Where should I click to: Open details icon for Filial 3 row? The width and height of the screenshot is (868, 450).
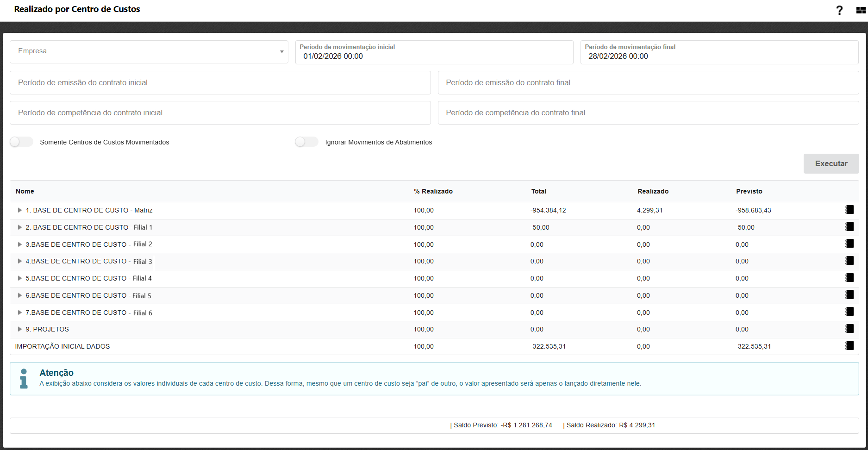(849, 261)
